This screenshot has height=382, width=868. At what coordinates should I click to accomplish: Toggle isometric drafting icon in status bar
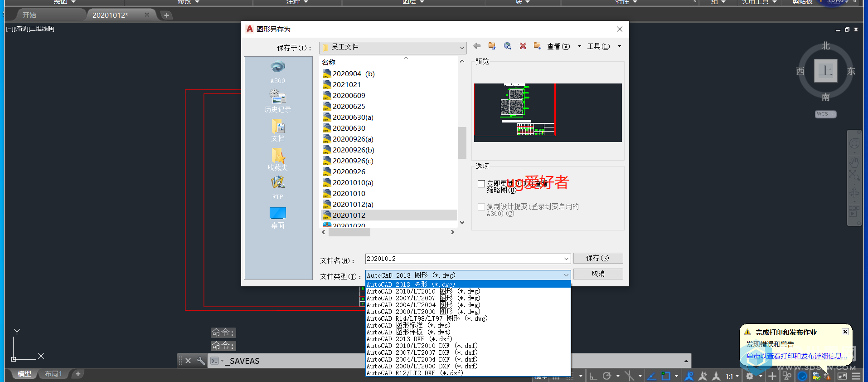(x=630, y=376)
